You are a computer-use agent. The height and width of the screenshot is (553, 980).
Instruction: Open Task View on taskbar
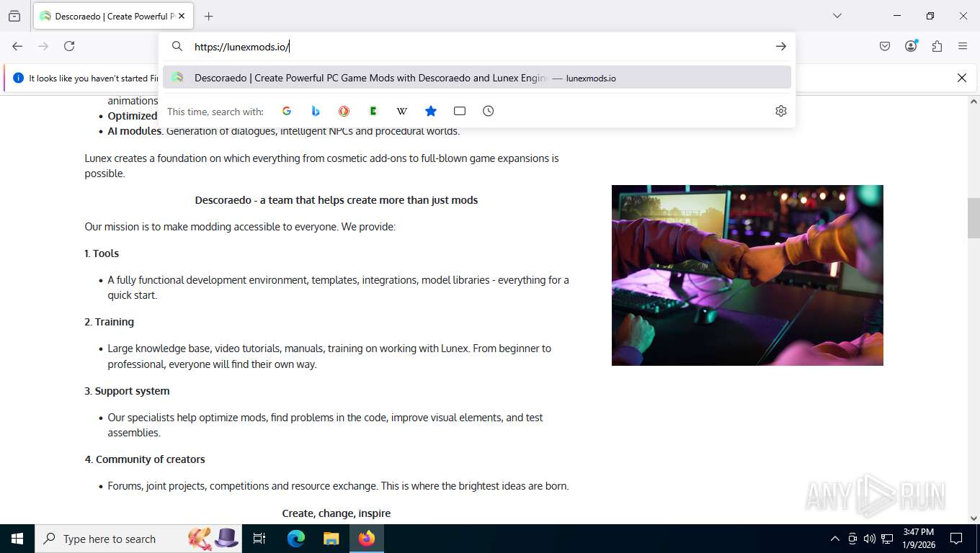click(259, 539)
